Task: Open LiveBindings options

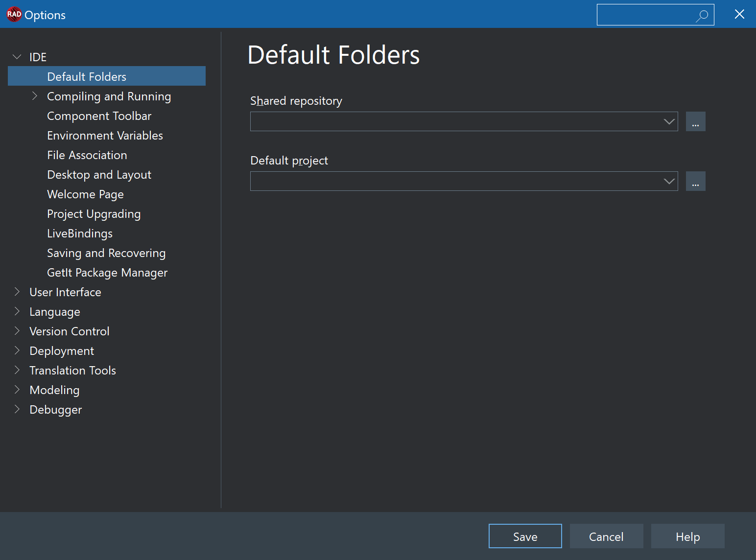Action: pyautogui.click(x=80, y=233)
